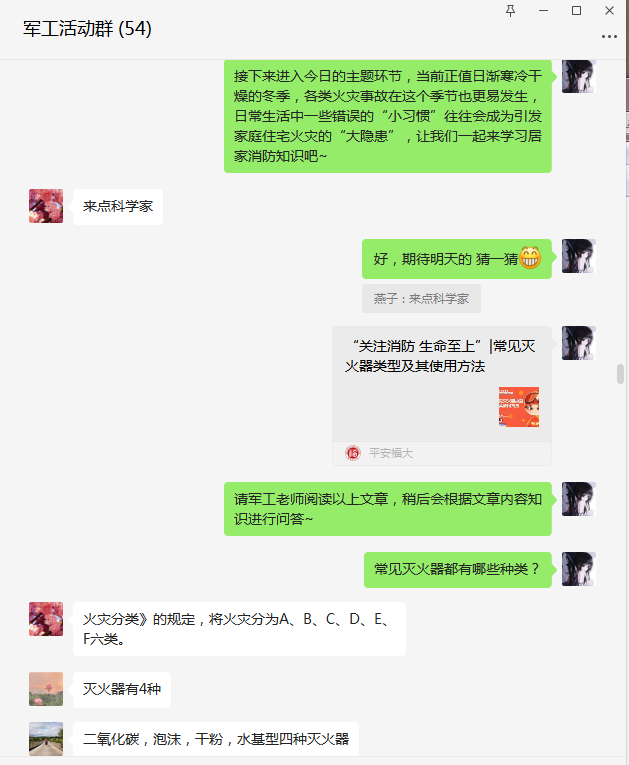Click the flower avatar beside 来点科学家
629x765 pixels.
pos(46,206)
